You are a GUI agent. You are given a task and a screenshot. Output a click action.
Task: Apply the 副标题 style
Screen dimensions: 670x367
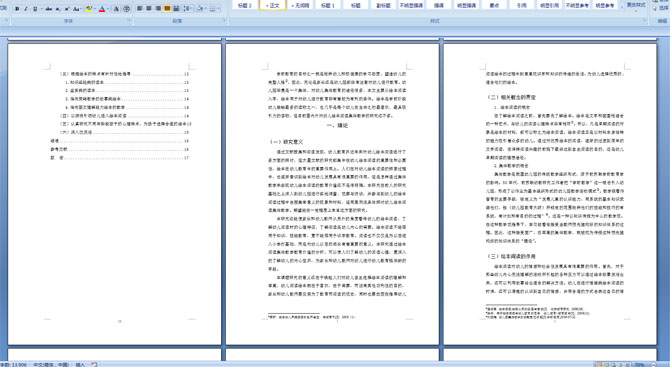[x=383, y=5]
